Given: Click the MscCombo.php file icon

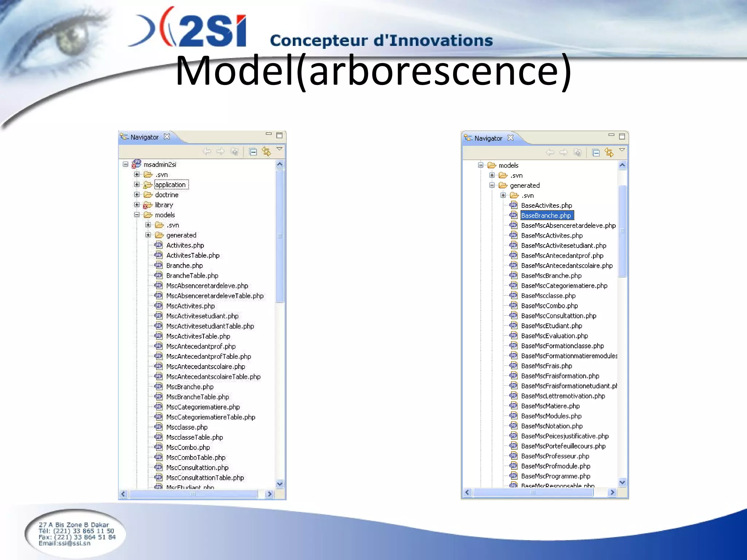Looking at the screenshot, I should point(159,447).
